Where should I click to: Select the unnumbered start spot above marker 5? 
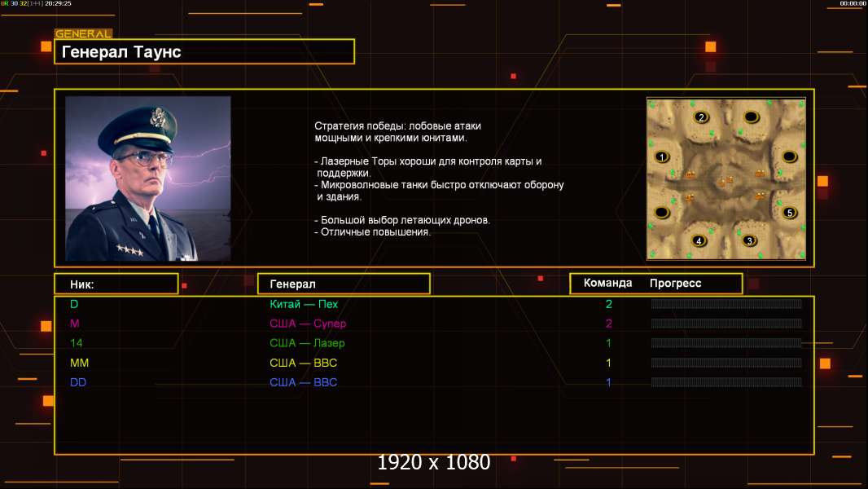coord(789,156)
